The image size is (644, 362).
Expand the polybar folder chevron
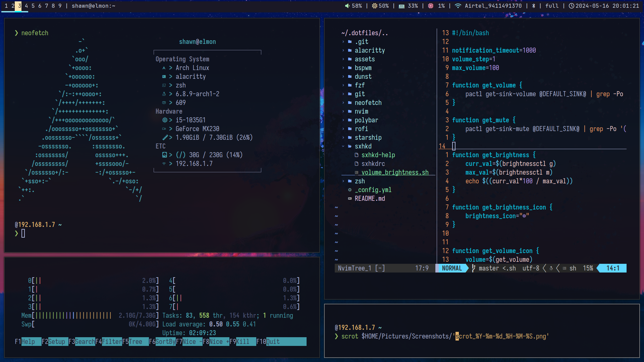343,120
